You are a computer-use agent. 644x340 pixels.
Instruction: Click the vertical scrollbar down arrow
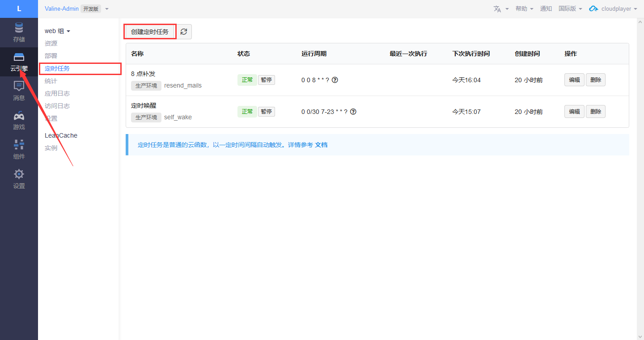coord(640,336)
